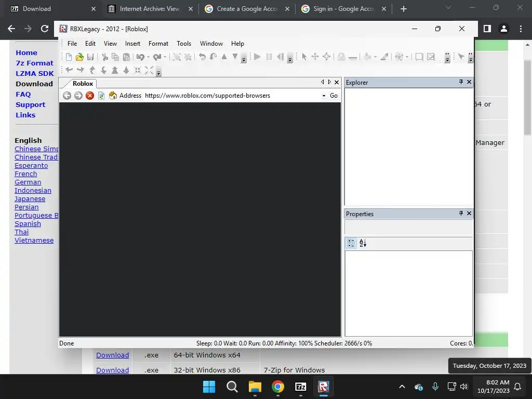The image size is (532, 399).
Task: Click the browser Forward round button
Action: pyautogui.click(x=78, y=96)
